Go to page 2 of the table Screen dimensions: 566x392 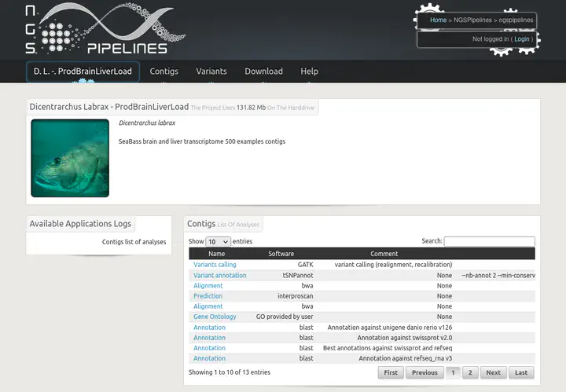[470, 373]
